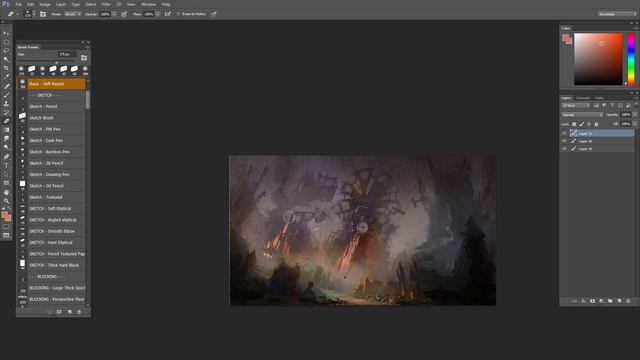This screenshot has height=360, width=640.
Task: Switch to the Channels tab
Action: coord(583,98)
